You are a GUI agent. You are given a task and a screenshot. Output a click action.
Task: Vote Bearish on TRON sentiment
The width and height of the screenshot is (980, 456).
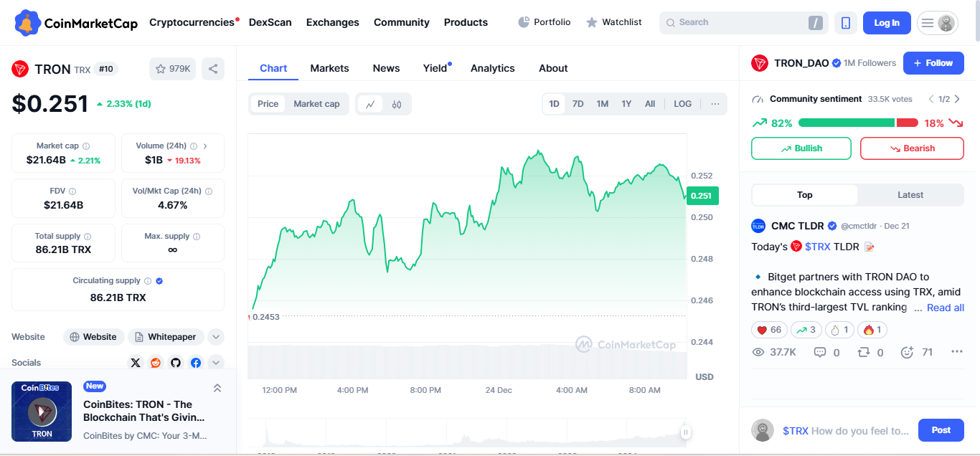coord(912,148)
